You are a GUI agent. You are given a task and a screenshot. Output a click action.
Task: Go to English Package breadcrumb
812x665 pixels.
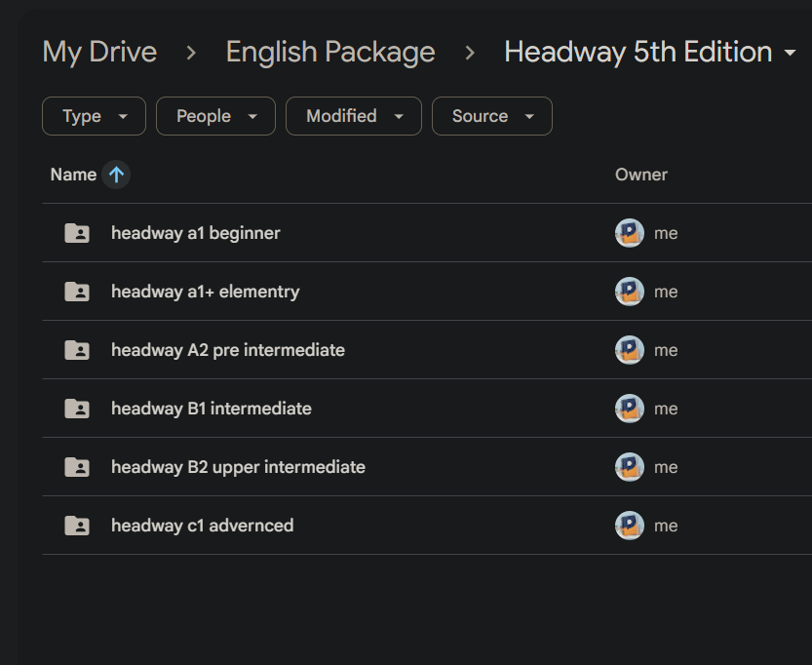click(x=330, y=53)
